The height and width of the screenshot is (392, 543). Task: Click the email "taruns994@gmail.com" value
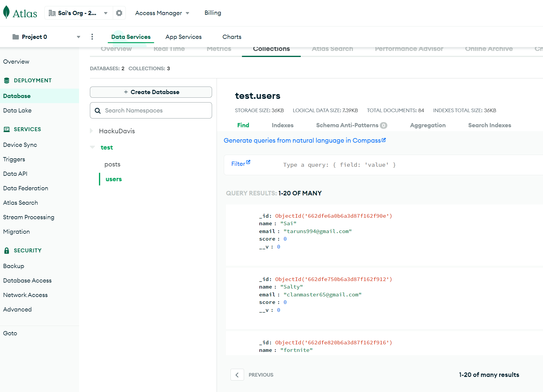[x=318, y=231]
